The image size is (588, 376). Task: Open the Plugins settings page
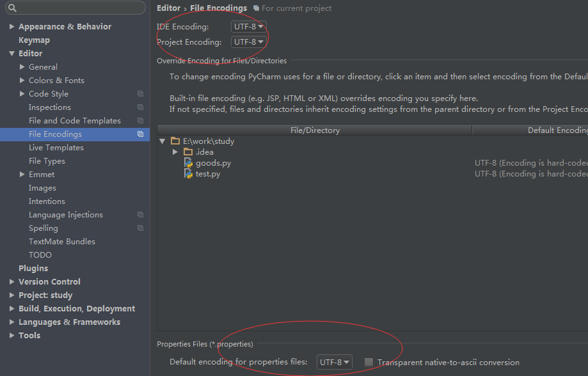[33, 269]
